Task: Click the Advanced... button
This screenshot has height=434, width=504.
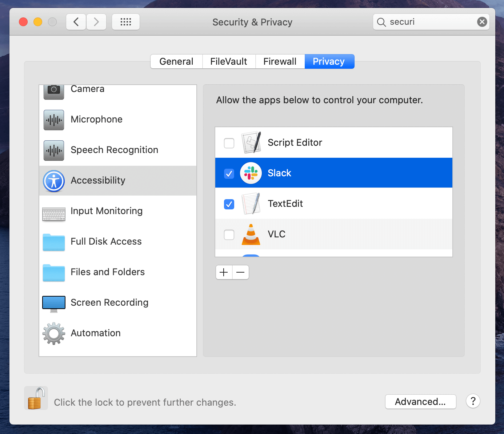Action: [x=420, y=402]
